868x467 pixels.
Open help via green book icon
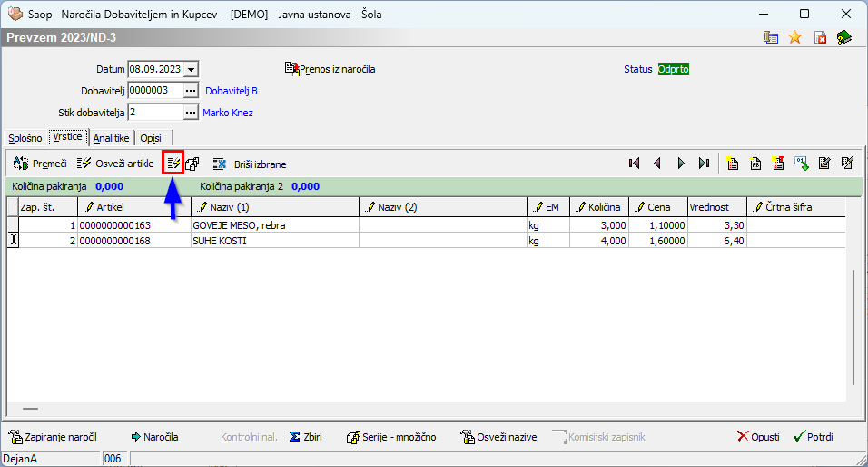pyautogui.click(x=844, y=37)
